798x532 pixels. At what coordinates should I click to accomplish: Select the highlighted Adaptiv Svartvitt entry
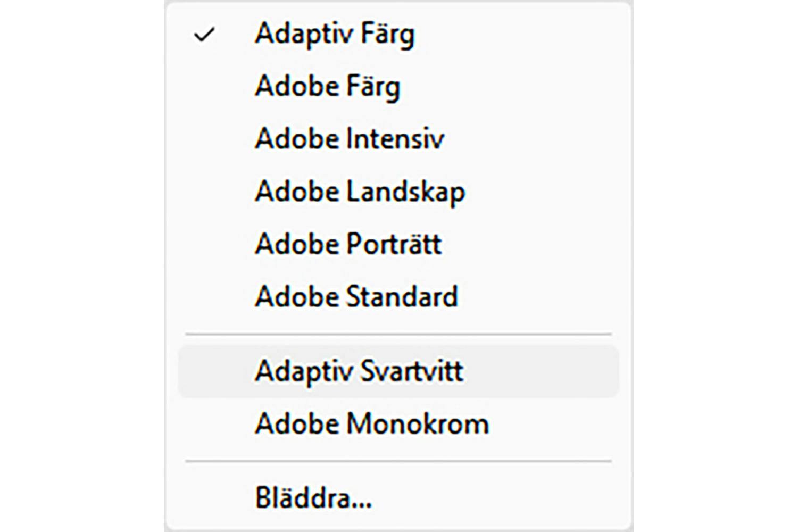click(359, 371)
